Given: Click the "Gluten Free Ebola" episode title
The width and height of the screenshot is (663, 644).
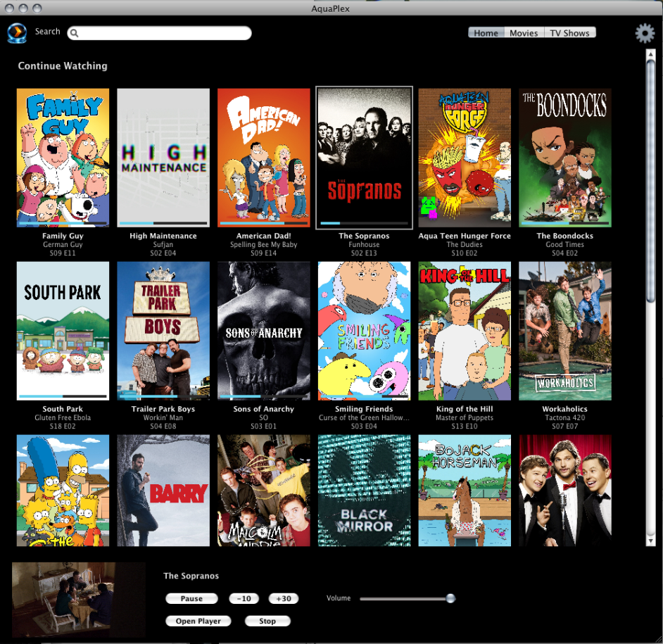Looking at the screenshot, I should click(63, 417).
